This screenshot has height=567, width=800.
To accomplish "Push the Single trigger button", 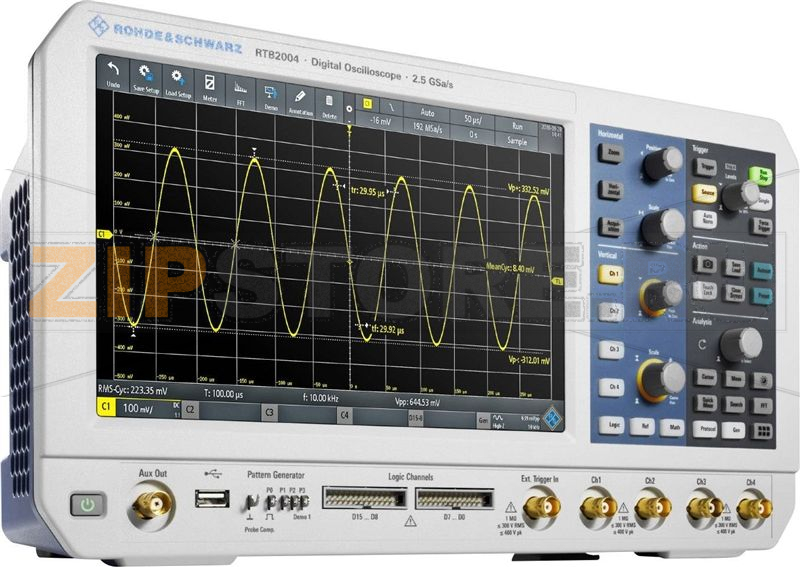I will click(x=763, y=201).
